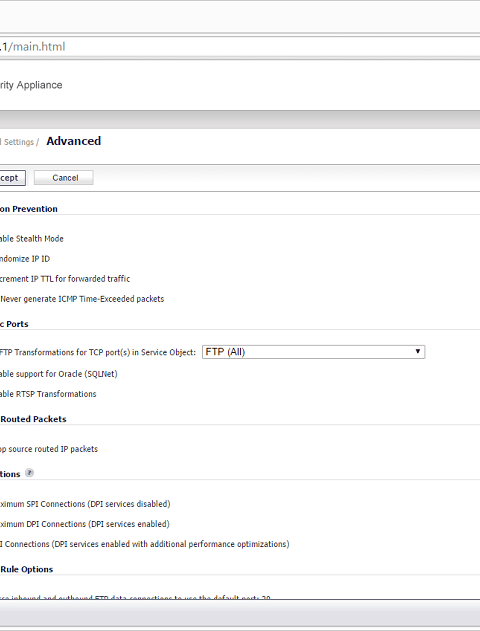Open the Connections section help icon
Screen dimensions: 480x631
pos(29,473)
